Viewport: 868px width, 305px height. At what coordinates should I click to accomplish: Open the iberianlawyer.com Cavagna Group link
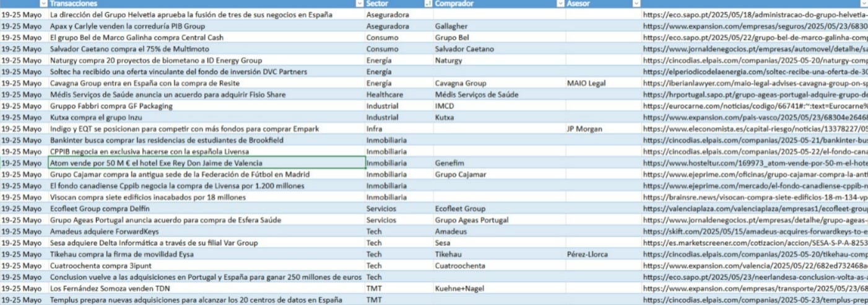pos(755,83)
